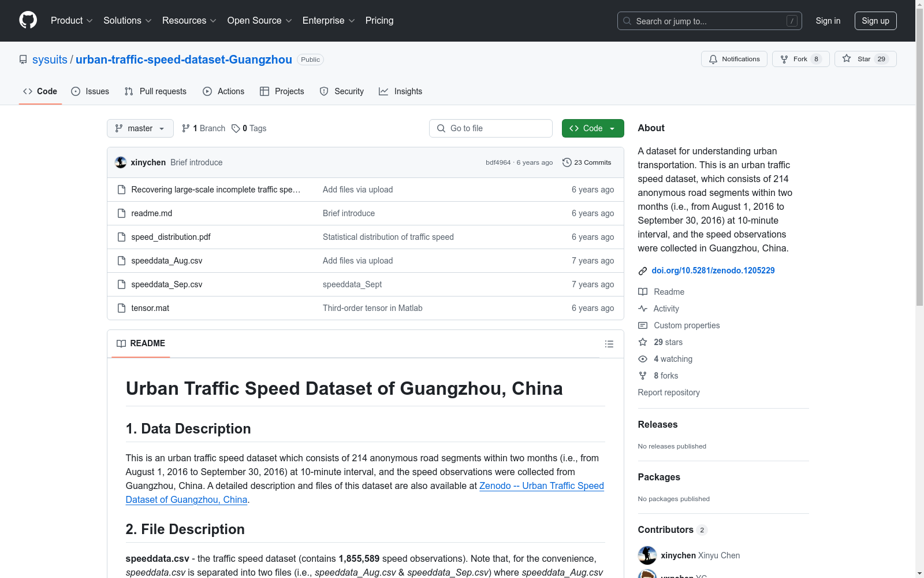Click the Search or jump to field
Image resolution: width=924 pixels, height=578 pixels.
710,21
